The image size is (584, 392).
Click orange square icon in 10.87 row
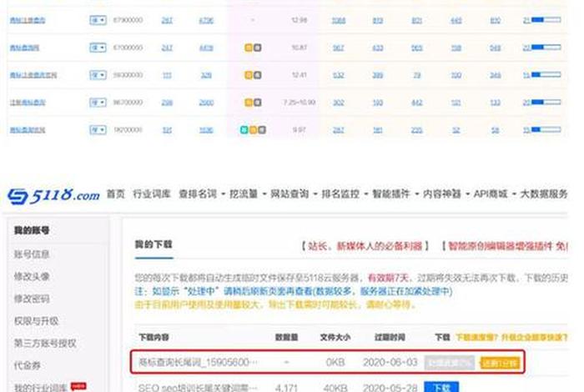(249, 48)
